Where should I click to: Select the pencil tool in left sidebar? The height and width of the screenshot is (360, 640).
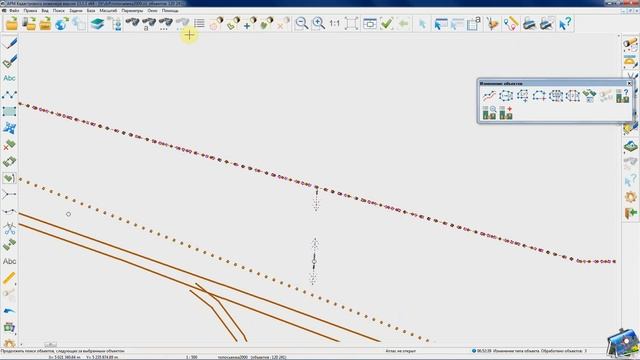(x=9, y=44)
